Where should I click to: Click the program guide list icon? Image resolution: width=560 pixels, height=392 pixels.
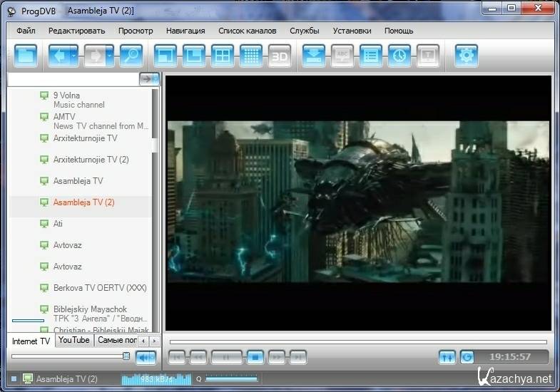[370, 56]
